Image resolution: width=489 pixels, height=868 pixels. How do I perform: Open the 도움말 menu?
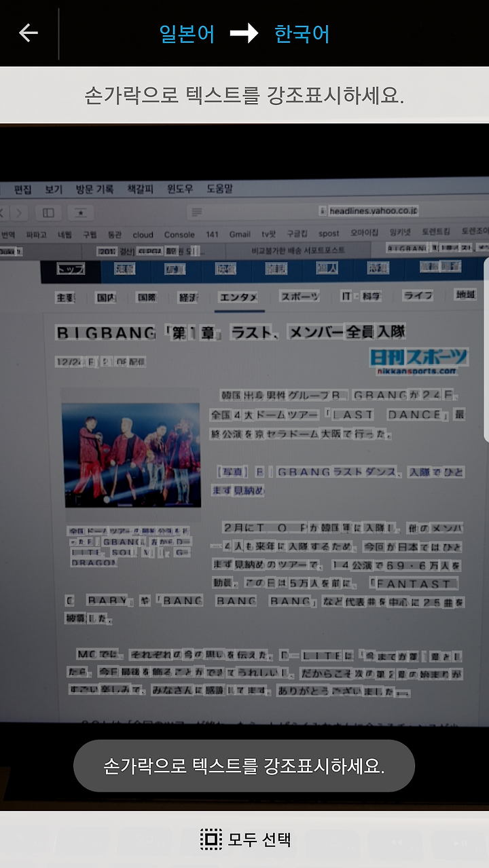219,189
